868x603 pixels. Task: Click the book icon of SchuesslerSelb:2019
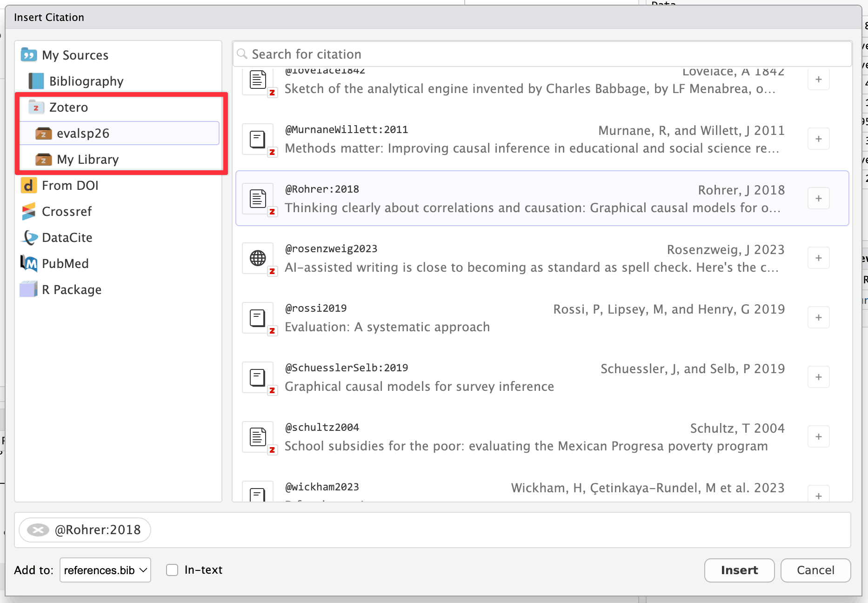(x=258, y=377)
